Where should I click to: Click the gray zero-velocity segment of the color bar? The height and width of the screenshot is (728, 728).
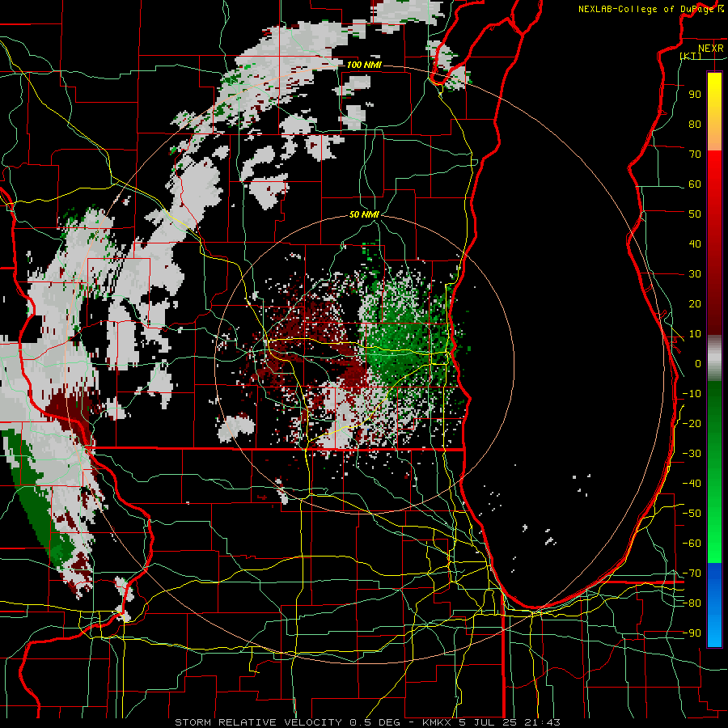(x=714, y=358)
